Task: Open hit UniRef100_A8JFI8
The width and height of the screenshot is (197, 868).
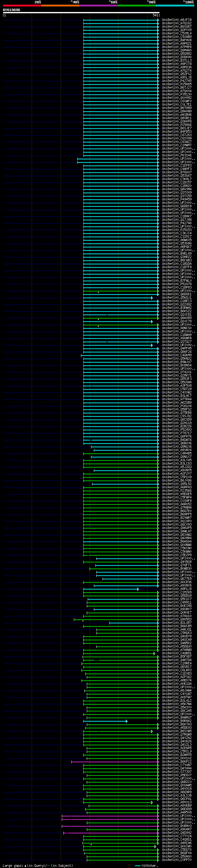Action: coord(177,20)
